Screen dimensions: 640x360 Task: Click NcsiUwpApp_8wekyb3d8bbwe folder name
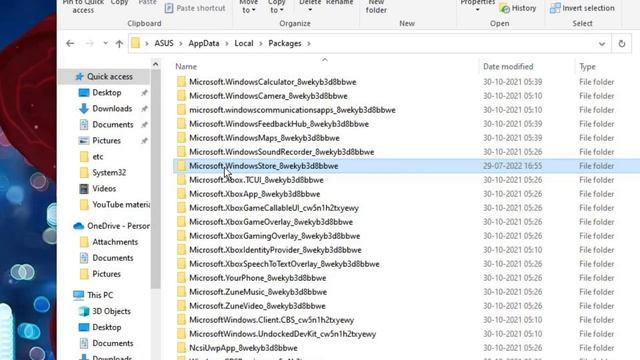click(243, 348)
